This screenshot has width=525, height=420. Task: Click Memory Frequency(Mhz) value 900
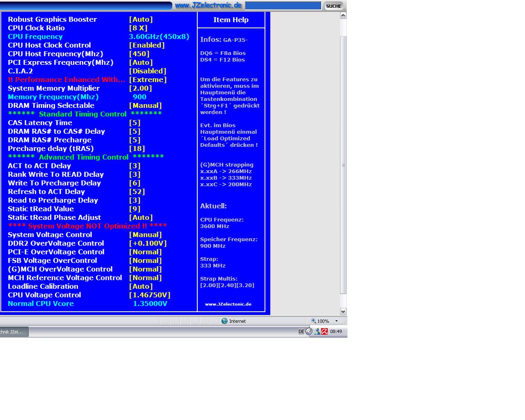coord(139,97)
